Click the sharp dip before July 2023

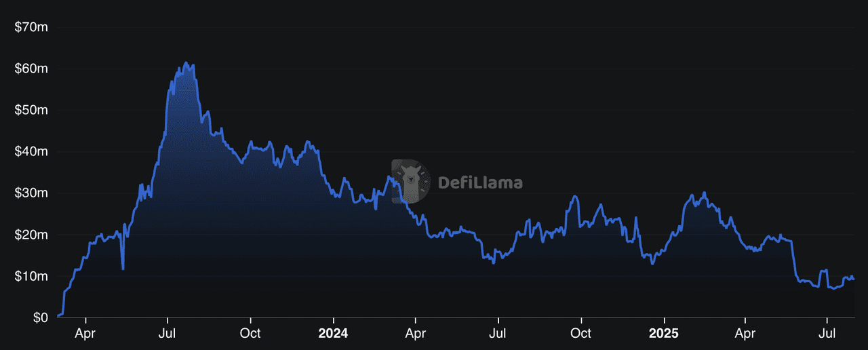pyautogui.click(x=123, y=269)
